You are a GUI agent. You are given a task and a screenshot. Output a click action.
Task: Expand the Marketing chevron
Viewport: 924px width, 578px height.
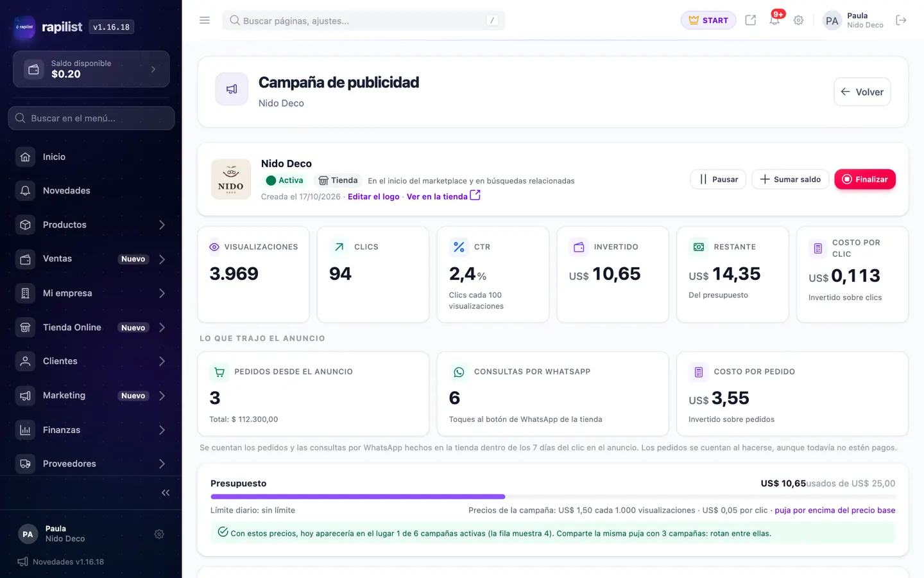point(162,396)
